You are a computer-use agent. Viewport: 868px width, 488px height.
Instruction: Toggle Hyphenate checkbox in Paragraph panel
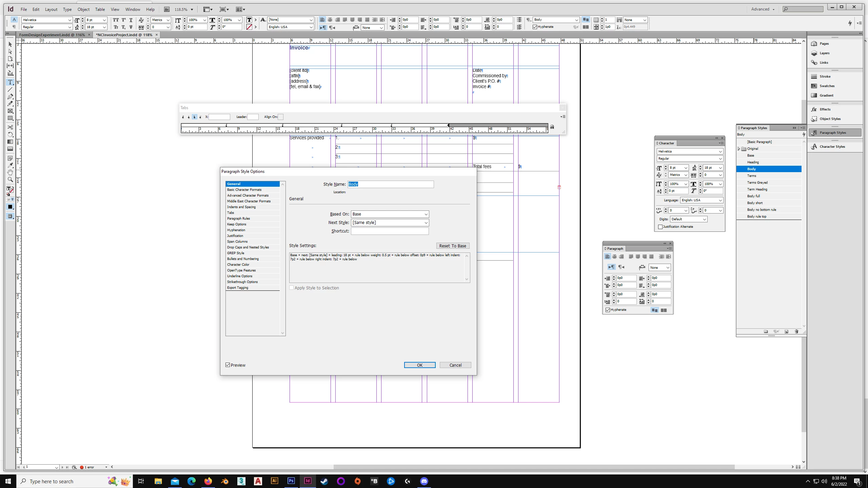(608, 310)
